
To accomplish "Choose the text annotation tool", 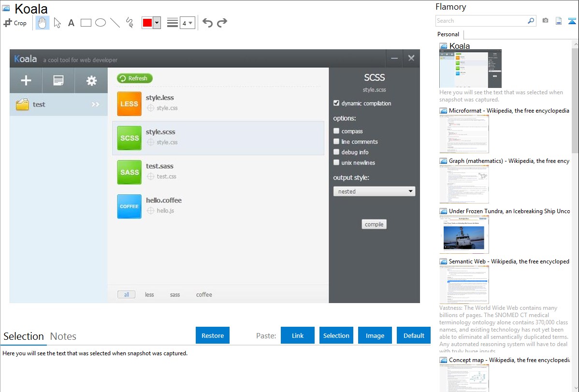I will pos(71,23).
